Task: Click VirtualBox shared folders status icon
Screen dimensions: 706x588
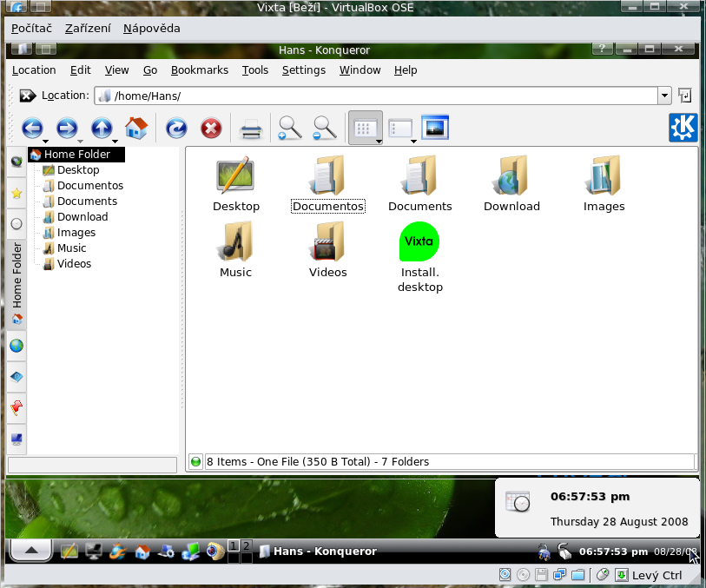Action: pyautogui.click(x=578, y=575)
